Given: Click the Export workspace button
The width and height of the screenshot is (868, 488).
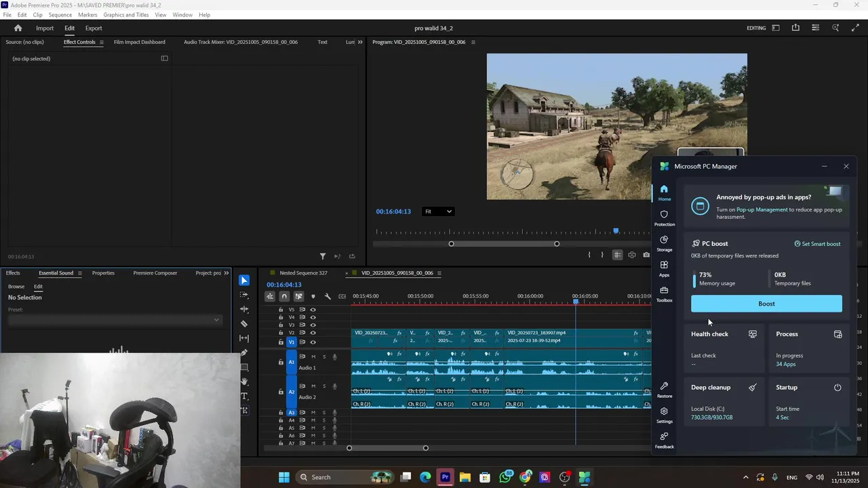Looking at the screenshot, I should pyautogui.click(x=94, y=28).
